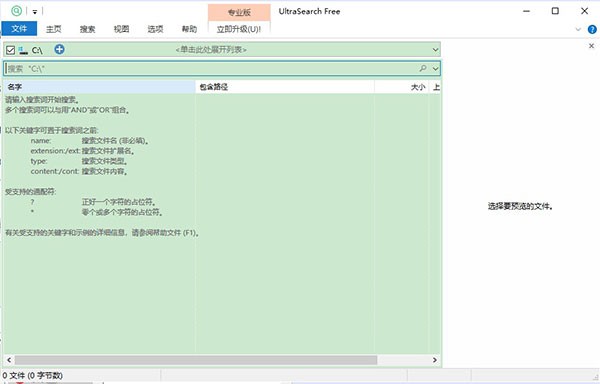Add a drive with the plus icon
The height and width of the screenshot is (384, 600).
point(59,49)
